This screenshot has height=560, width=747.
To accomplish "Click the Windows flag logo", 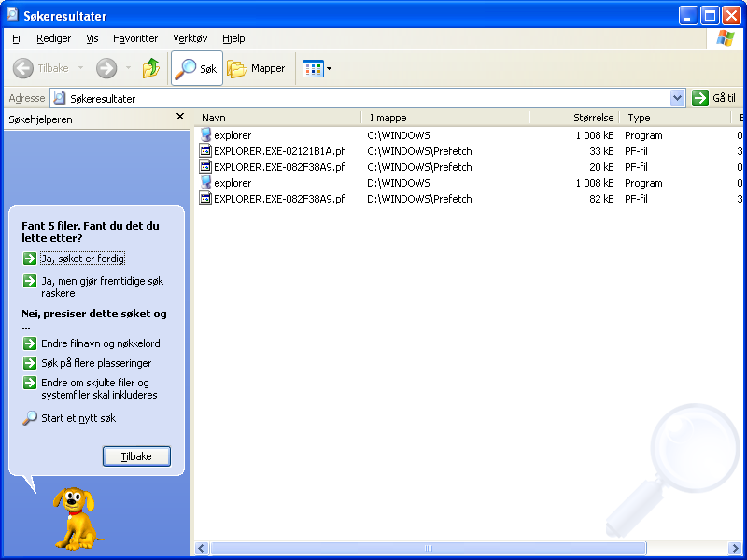I will click(x=726, y=38).
